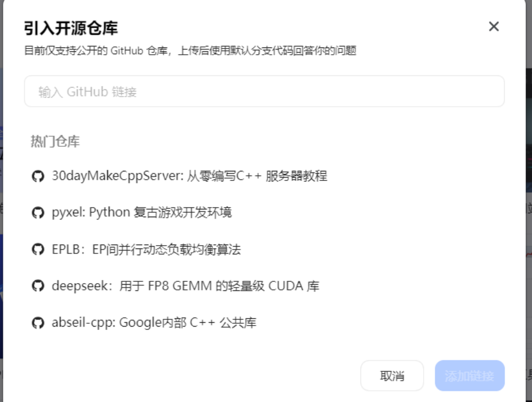Select the GitHub logo beside EPLB
This screenshot has height=402, width=532.
(x=37, y=250)
